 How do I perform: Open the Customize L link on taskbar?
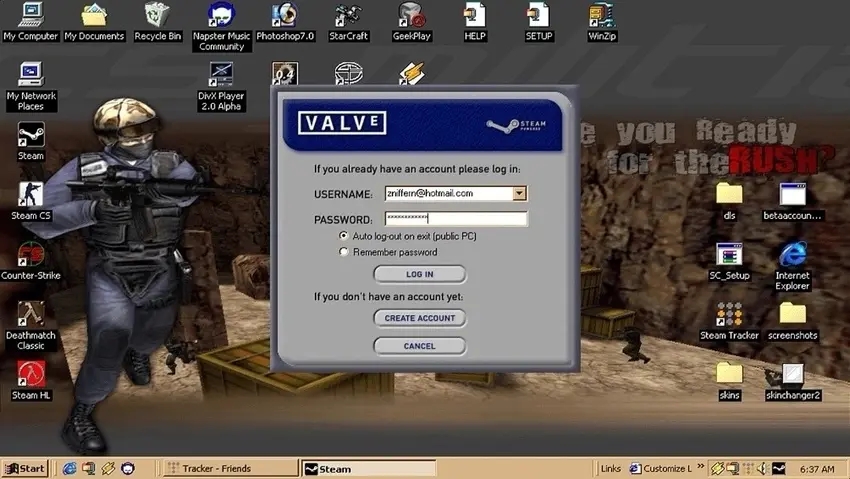click(x=661, y=468)
